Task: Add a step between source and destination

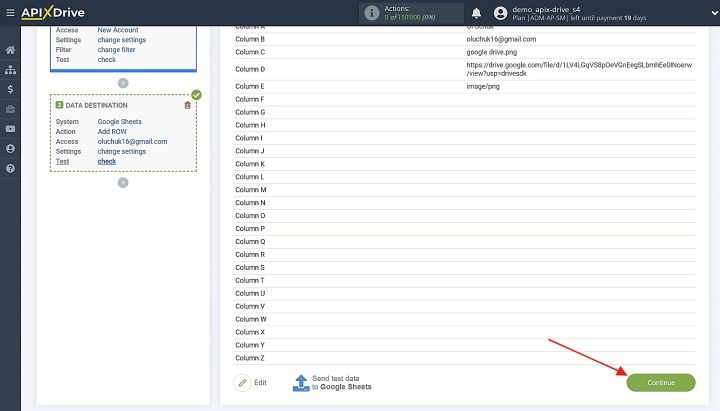Action: point(123,83)
